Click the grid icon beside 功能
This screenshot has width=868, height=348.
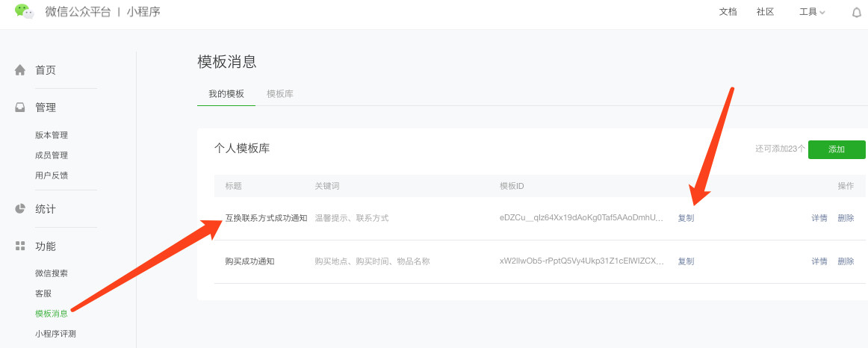click(20, 246)
